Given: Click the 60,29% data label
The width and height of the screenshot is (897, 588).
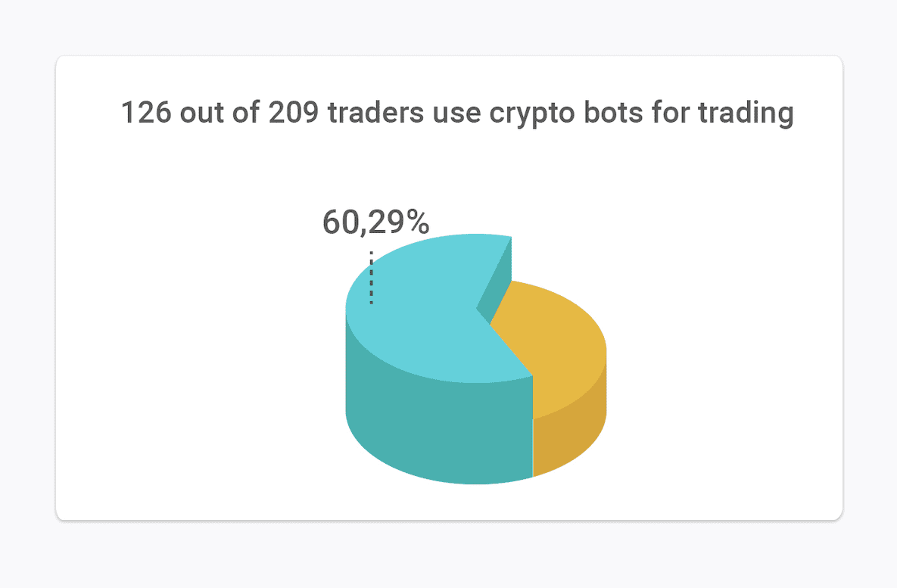Looking at the screenshot, I should pos(376,222).
